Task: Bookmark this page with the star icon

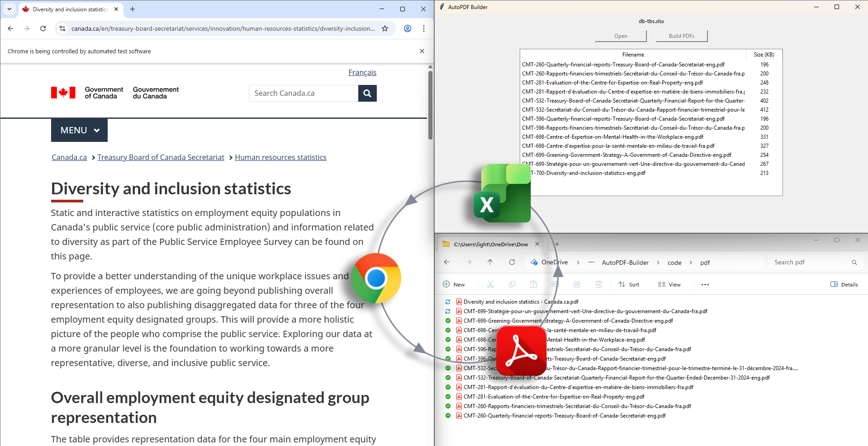Action: point(385,28)
